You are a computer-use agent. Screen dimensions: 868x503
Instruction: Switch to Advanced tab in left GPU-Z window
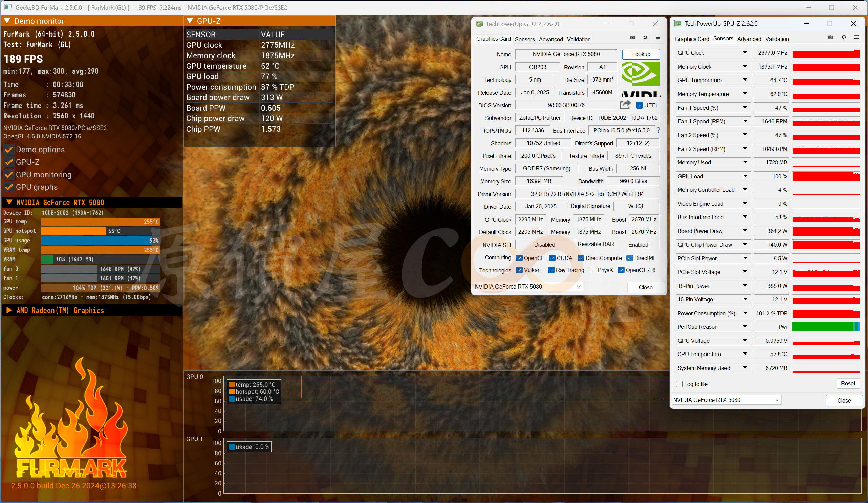(551, 39)
